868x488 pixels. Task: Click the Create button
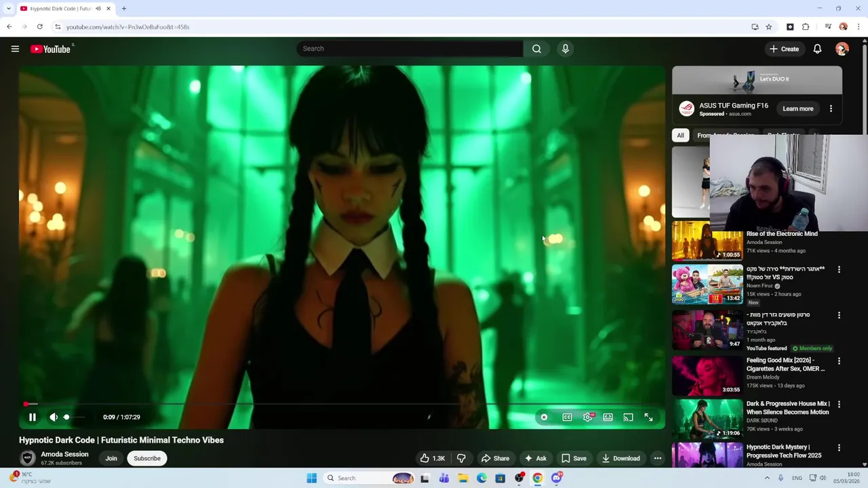(x=784, y=49)
